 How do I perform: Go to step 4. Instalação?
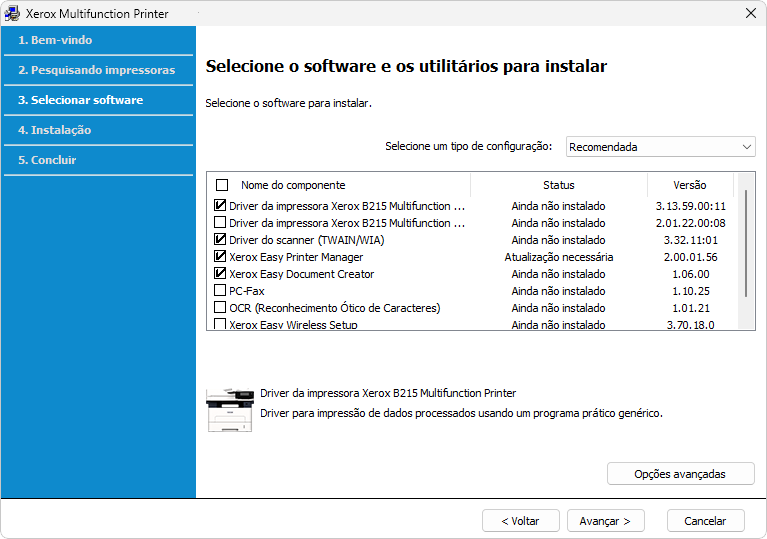tap(98, 130)
